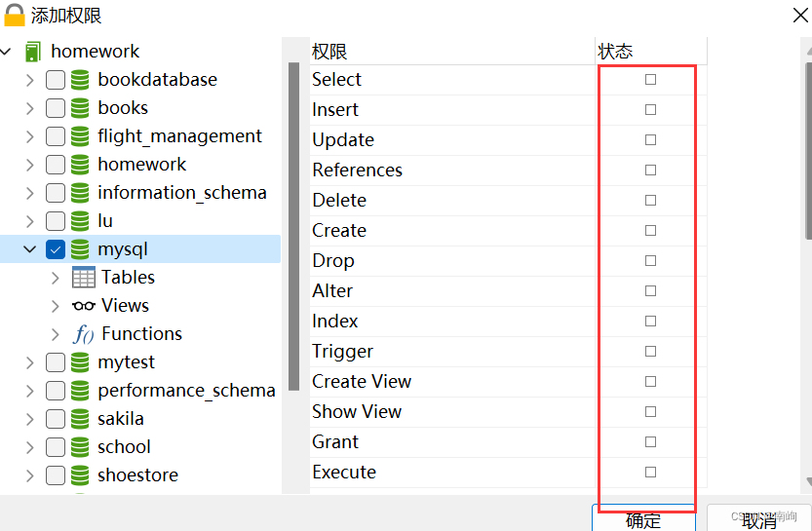
Task: Click the mysql database icon
Action: pyautogui.click(x=80, y=249)
